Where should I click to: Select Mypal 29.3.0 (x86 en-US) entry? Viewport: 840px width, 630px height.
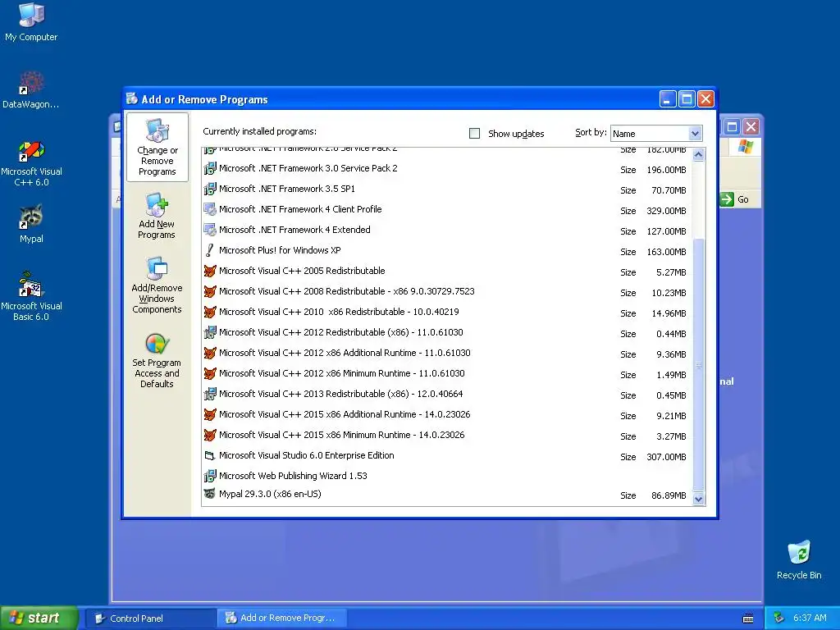pos(447,495)
